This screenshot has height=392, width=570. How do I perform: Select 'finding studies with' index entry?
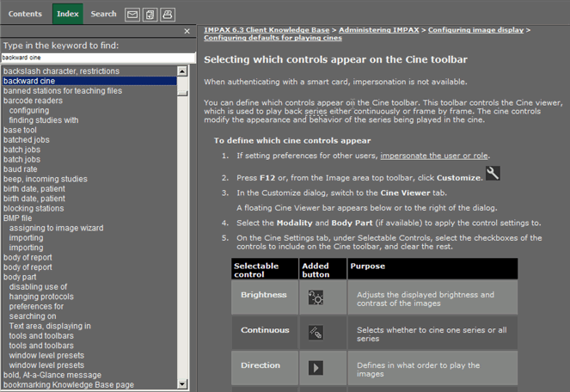44,120
